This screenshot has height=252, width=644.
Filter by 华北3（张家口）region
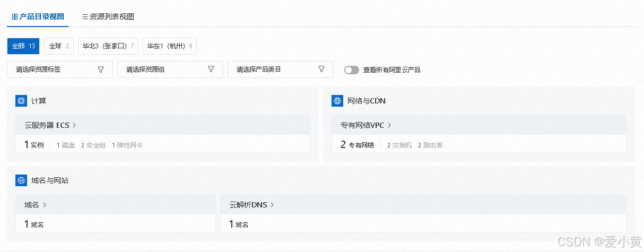(x=108, y=46)
